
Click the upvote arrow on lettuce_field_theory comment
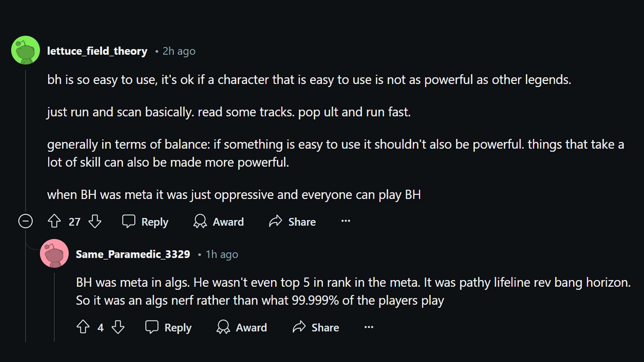(x=54, y=222)
